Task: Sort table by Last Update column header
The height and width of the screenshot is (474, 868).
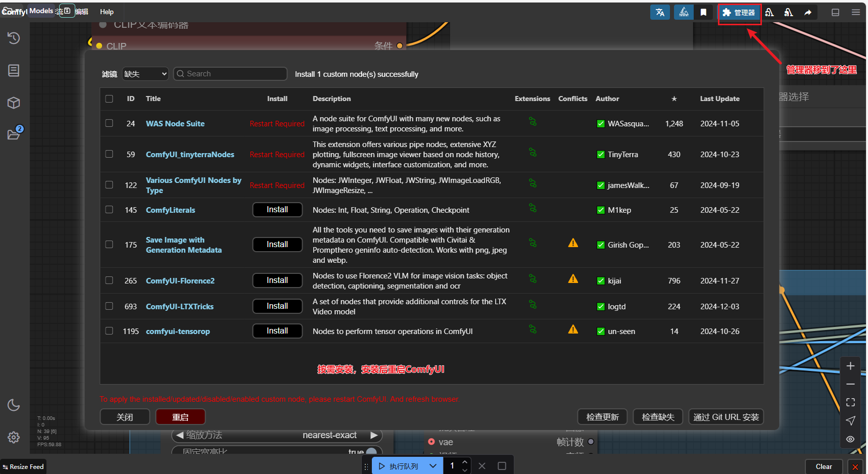Action: pos(719,99)
